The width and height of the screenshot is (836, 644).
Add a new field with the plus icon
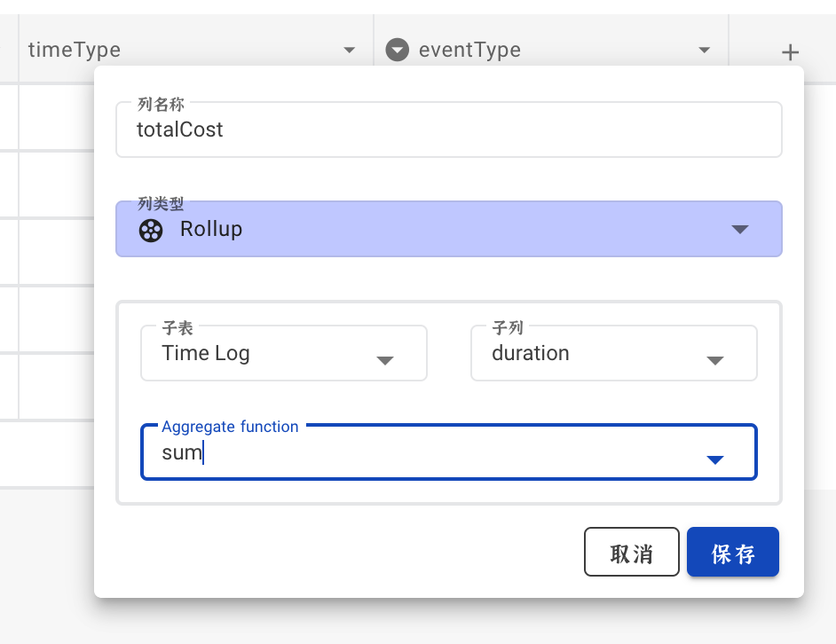[790, 51]
